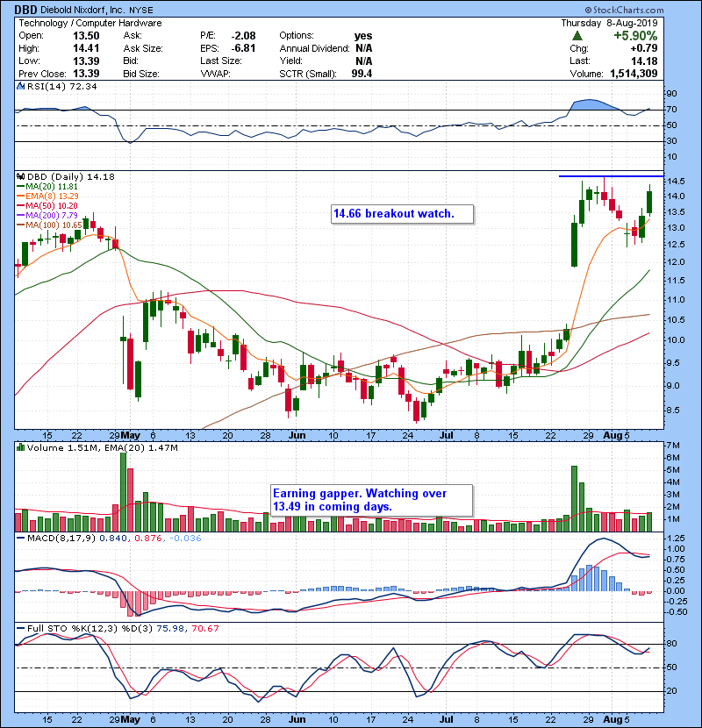Viewport: 702px width, 728px height.
Task: Click the tallest volume bar in late April
Action: click(123, 492)
